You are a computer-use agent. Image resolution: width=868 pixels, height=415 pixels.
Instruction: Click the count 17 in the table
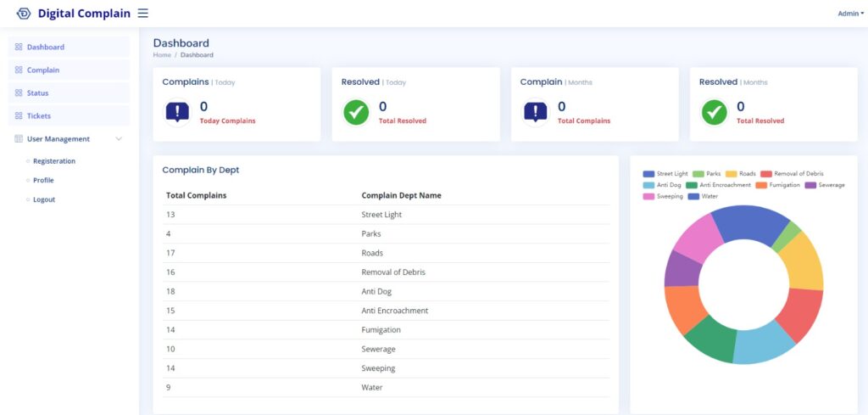170,253
